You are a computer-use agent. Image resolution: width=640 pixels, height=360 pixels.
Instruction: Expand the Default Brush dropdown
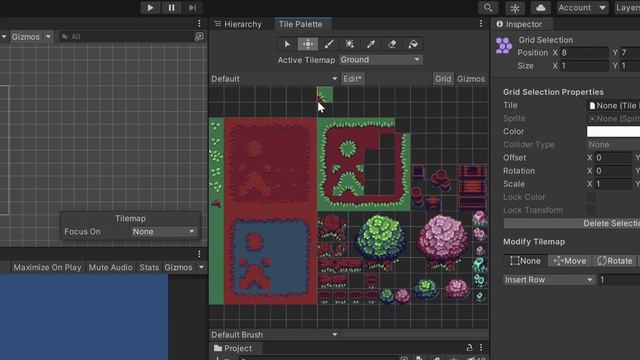click(274, 335)
